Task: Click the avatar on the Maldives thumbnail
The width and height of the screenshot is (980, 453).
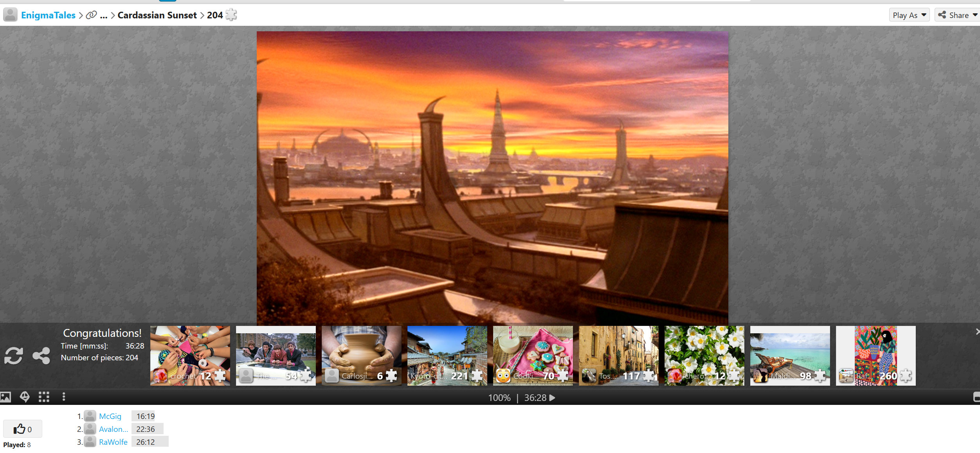Action: 760,376
